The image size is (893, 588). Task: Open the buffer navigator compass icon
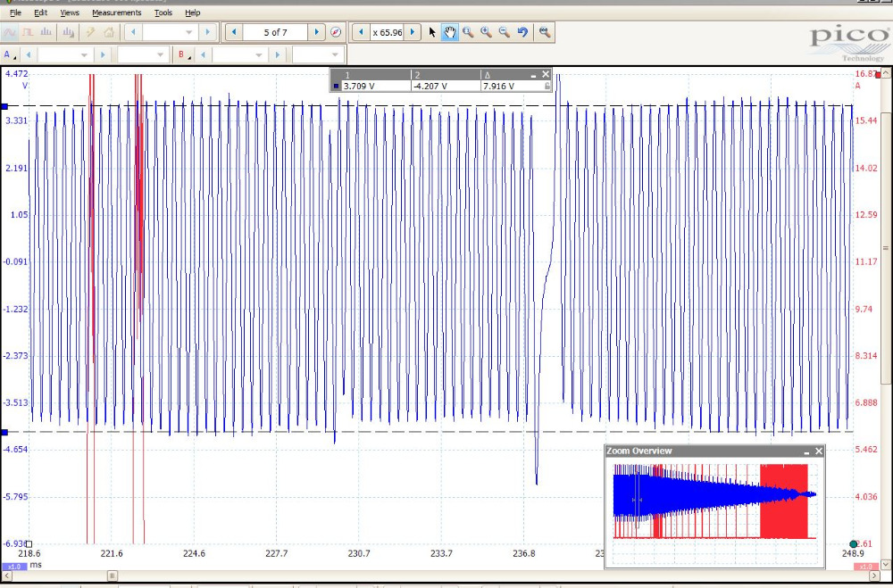tap(336, 32)
